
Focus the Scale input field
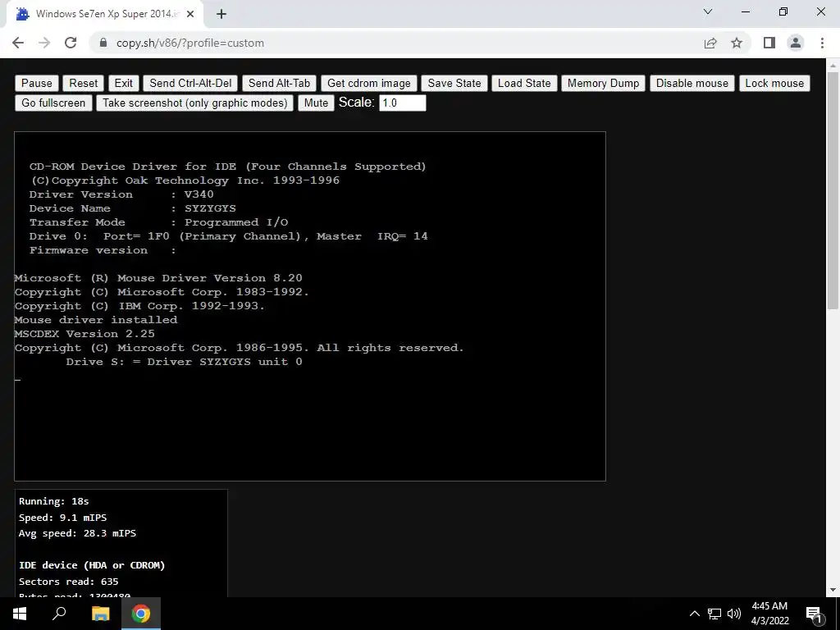click(402, 103)
